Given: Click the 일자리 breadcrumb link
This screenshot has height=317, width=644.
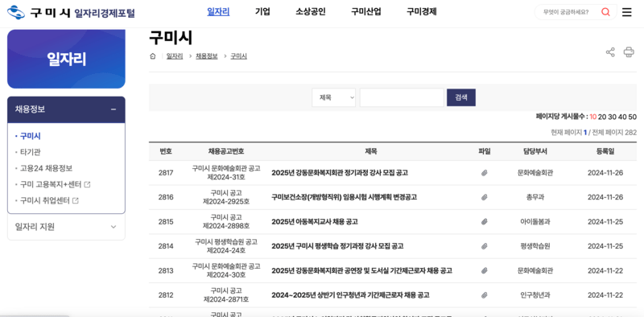Looking at the screenshot, I should click(175, 56).
